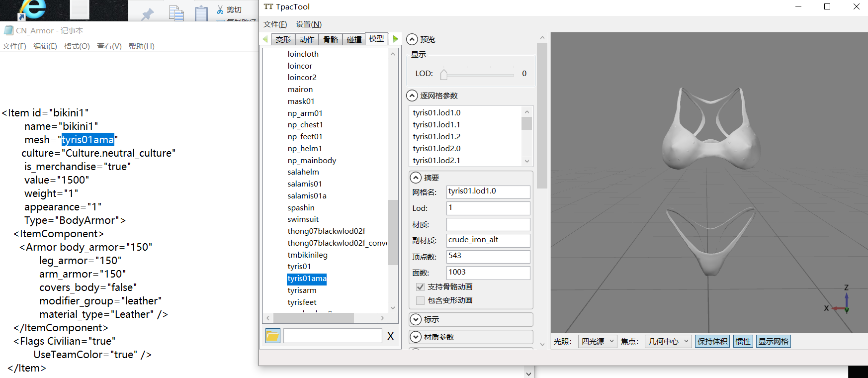Clear the search box with the X icon
The width and height of the screenshot is (868, 378).
point(391,336)
